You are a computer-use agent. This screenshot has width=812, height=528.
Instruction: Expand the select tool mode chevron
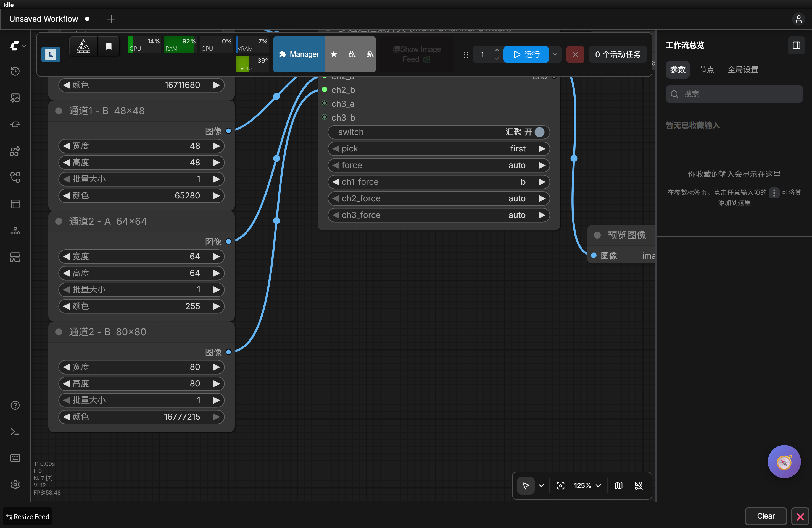pyautogui.click(x=541, y=486)
